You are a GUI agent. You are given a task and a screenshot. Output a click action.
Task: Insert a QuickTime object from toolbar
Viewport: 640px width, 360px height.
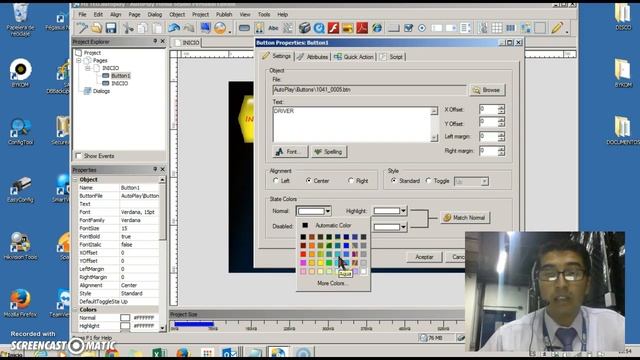click(319, 28)
